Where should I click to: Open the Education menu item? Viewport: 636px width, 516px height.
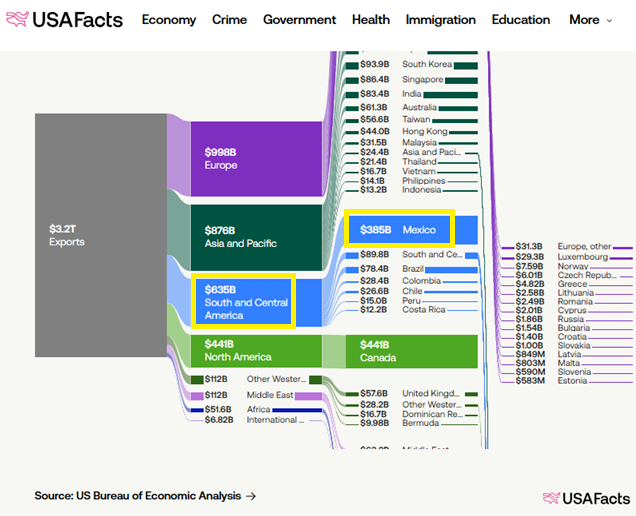tap(521, 19)
